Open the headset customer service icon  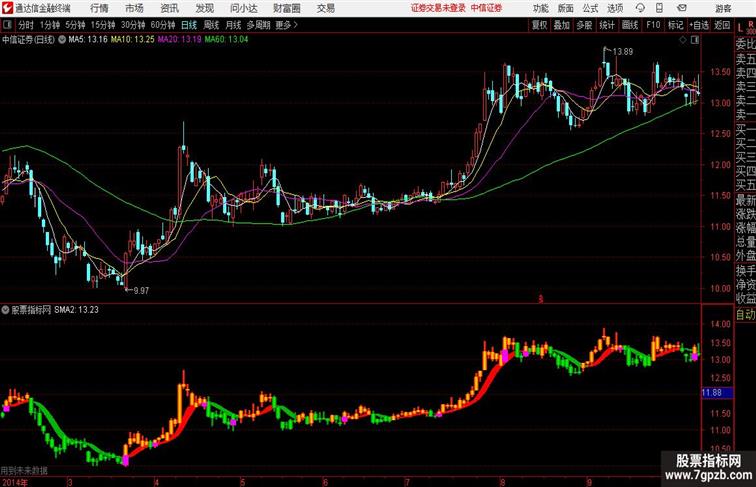click(x=640, y=8)
